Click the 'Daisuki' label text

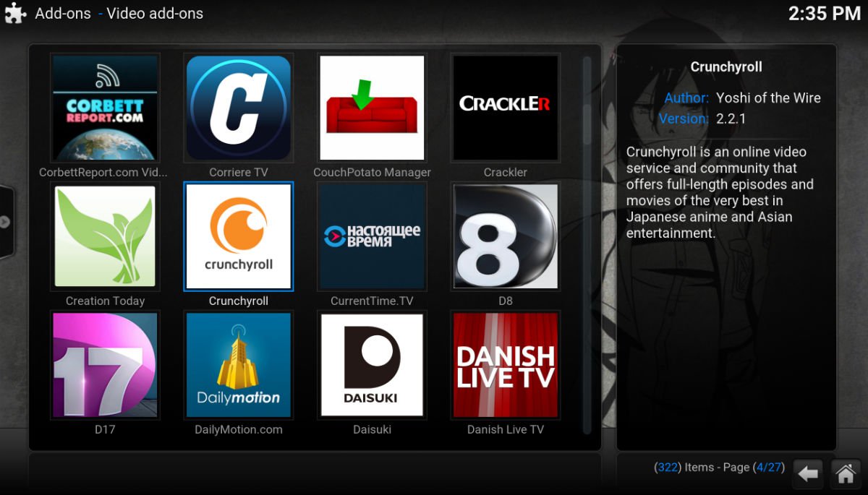[372, 430]
